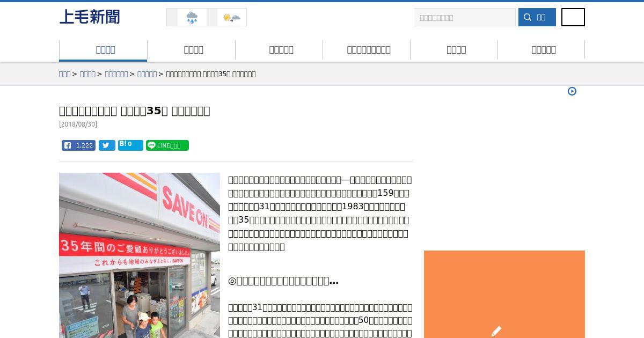
Task: Select the active blue-underlined navigation tab
Action: (x=103, y=50)
